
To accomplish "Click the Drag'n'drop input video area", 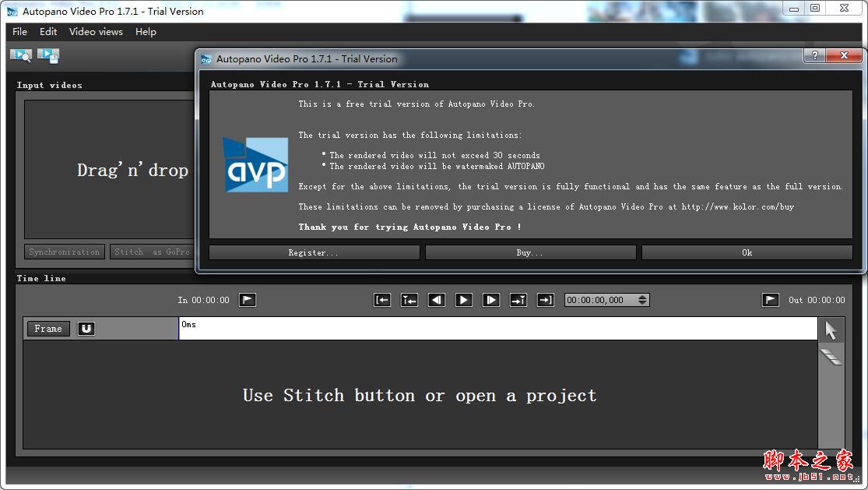I will [110, 169].
